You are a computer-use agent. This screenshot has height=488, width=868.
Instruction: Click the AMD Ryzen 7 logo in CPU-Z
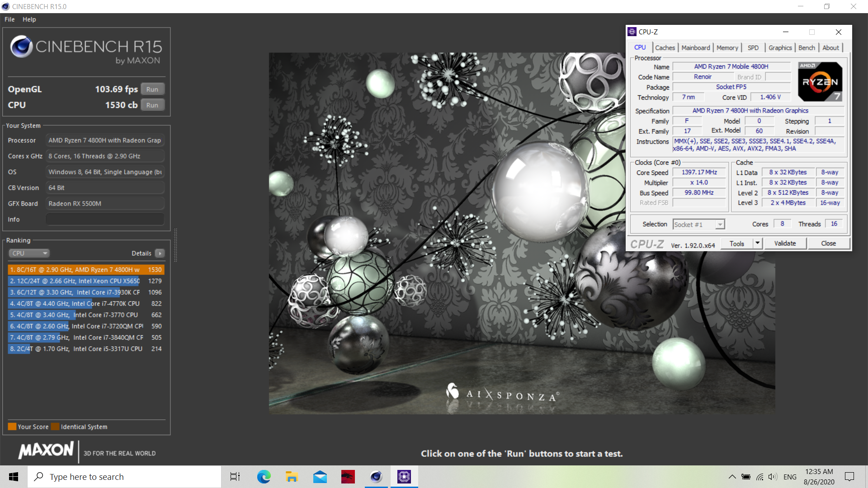click(x=820, y=82)
